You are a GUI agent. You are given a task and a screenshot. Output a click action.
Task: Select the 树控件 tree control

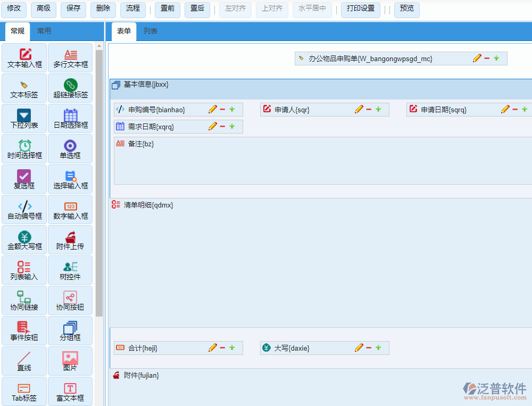coord(70,271)
